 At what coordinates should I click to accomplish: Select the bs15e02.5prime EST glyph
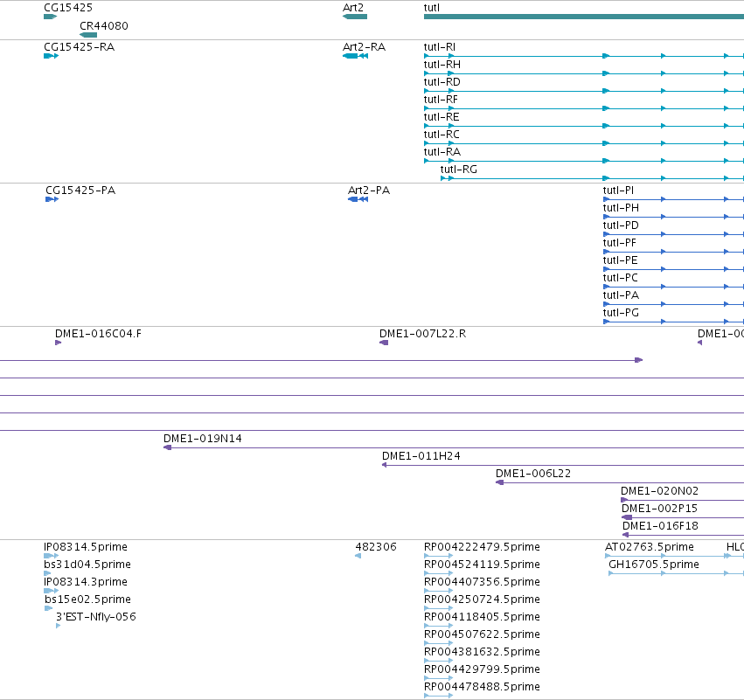(x=48, y=608)
